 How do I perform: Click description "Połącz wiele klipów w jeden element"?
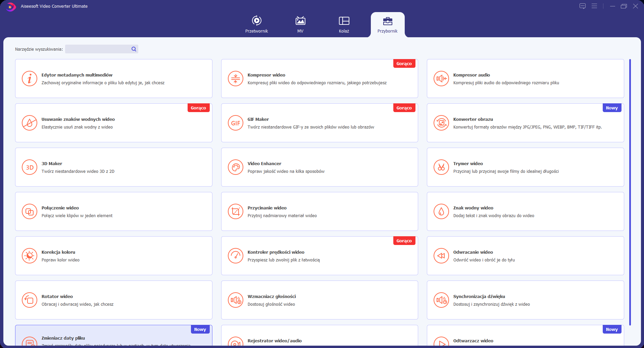77,215
